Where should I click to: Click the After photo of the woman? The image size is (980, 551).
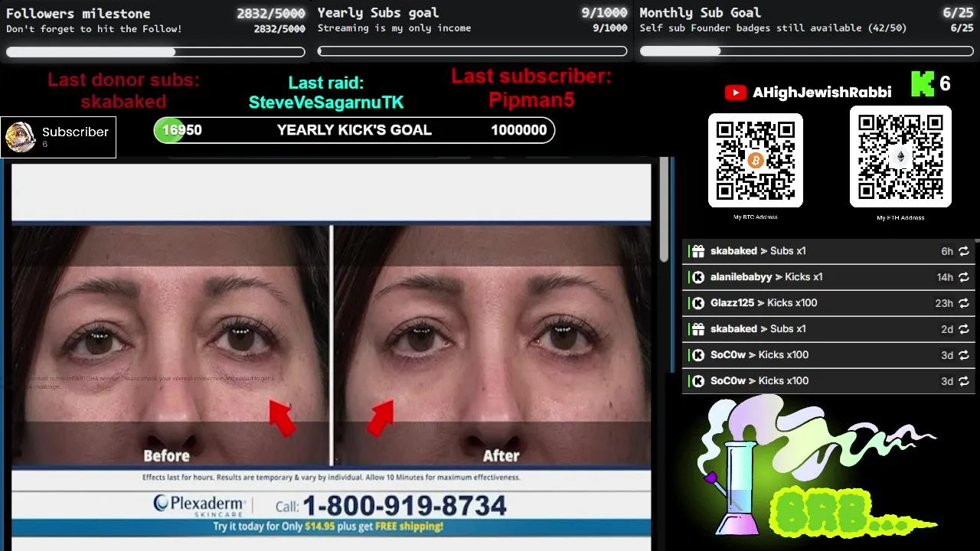point(492,345)
